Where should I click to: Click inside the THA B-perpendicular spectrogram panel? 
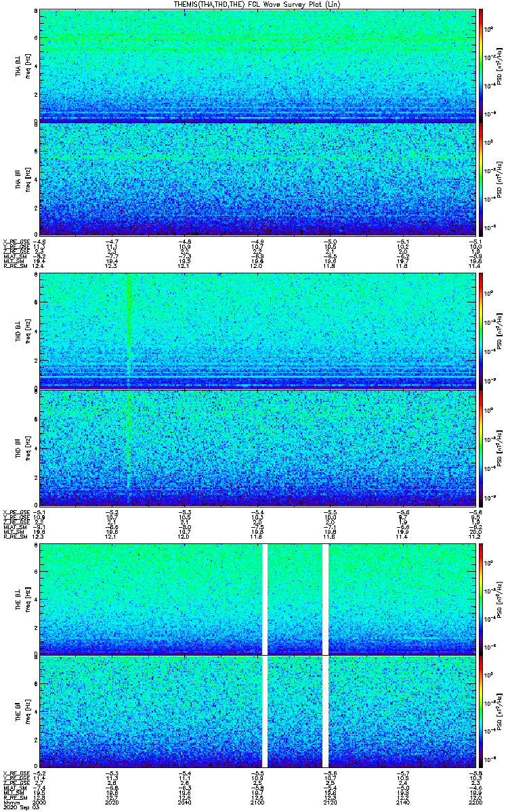tap(257, 66)
